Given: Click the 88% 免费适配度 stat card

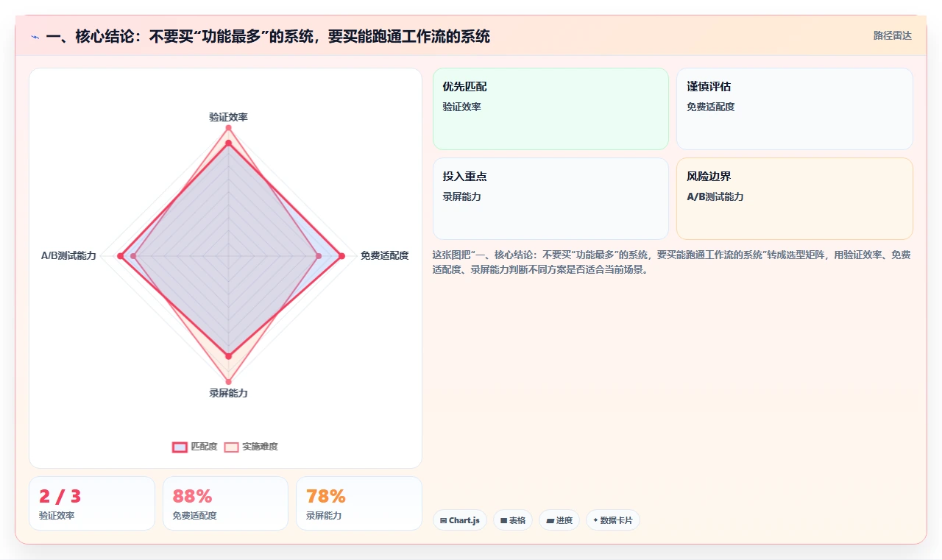Looking at the screenshot, I should pos(226,503).
